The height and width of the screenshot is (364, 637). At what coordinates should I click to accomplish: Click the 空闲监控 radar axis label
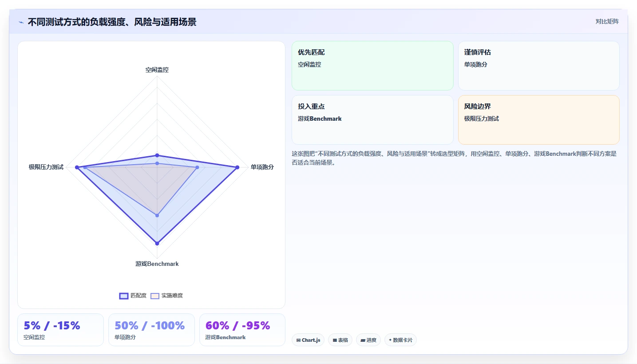click(x=157, y=70)
